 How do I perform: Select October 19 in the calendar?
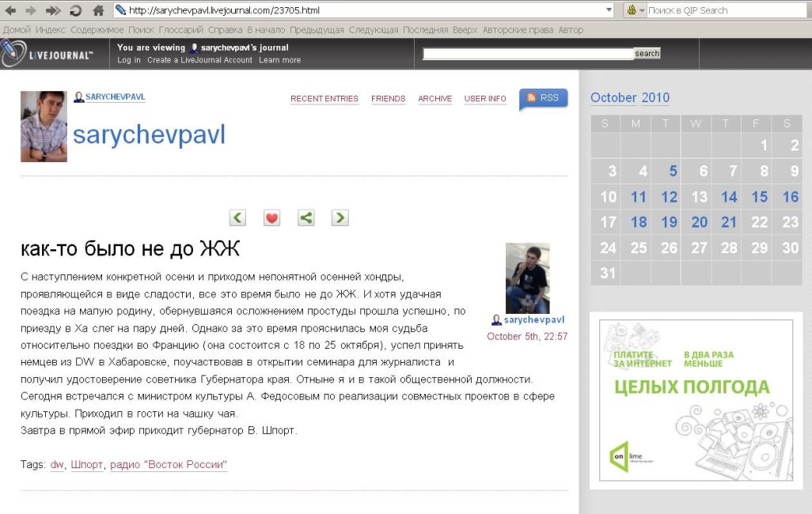click(x=669, y=222)
